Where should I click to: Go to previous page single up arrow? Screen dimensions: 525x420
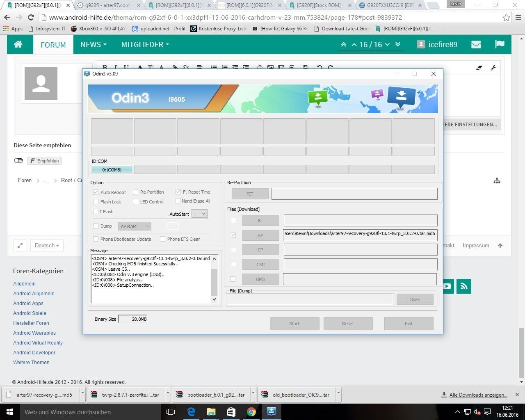coord(354,45)
